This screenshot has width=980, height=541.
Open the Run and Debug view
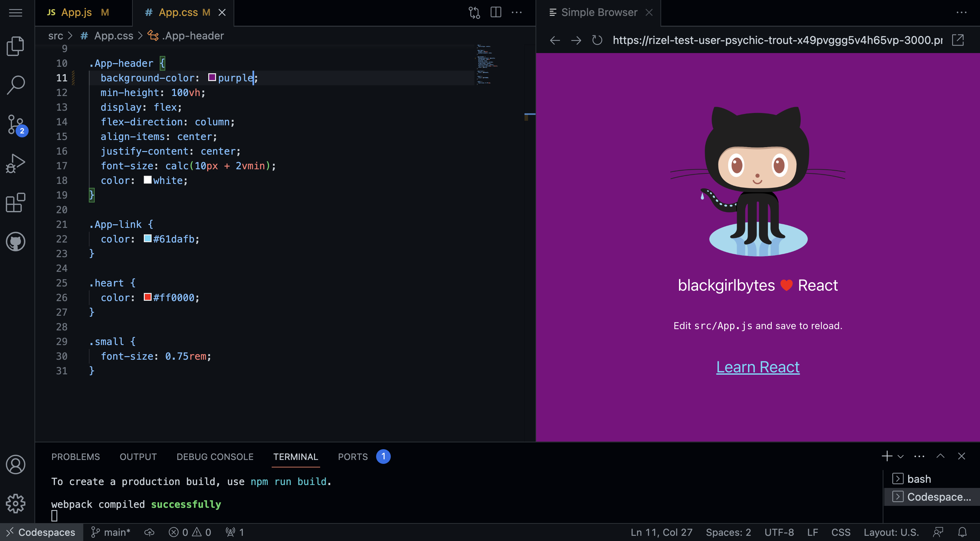[x=16, y=163]
